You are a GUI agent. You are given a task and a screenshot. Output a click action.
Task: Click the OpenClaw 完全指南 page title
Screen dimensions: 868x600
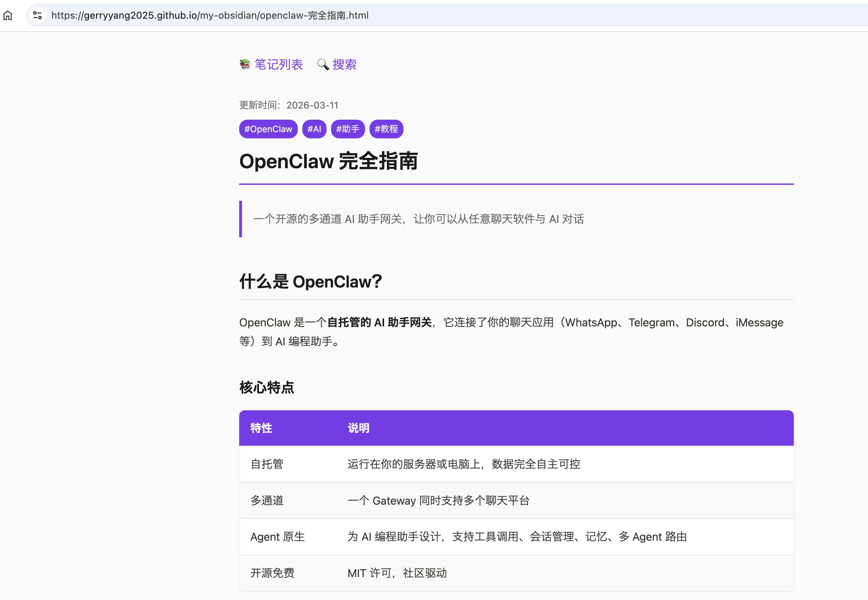click(328, 161)
